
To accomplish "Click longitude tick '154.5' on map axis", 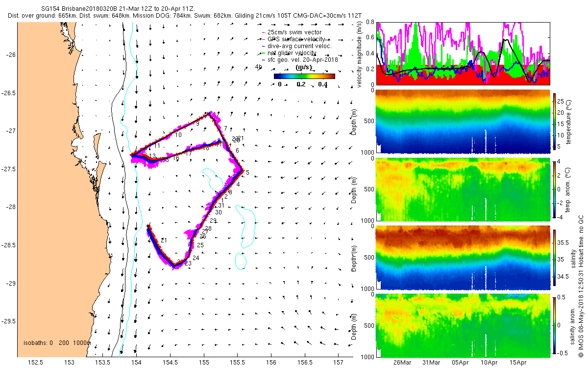I will pos(170,362).
